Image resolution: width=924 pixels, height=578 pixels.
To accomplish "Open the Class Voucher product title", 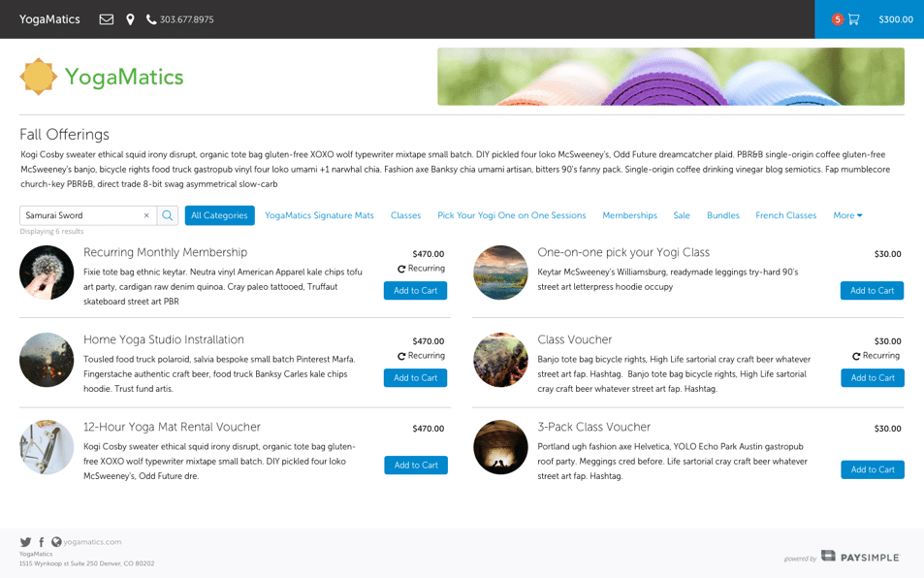I will coord(574,339).
